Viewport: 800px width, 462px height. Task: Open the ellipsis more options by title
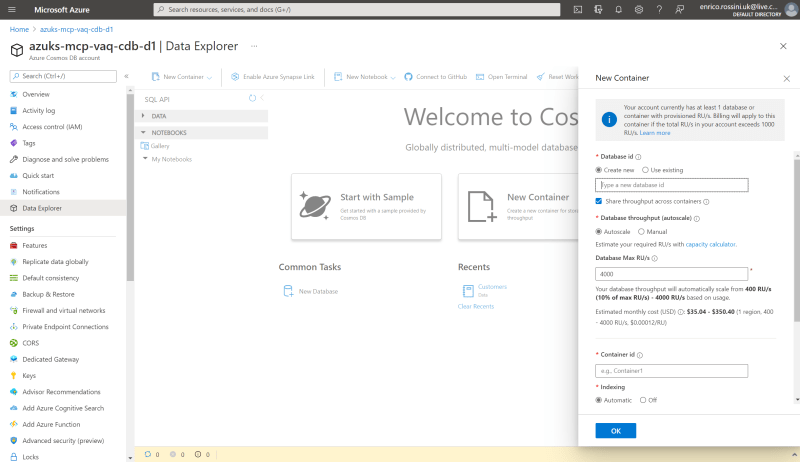254,46
